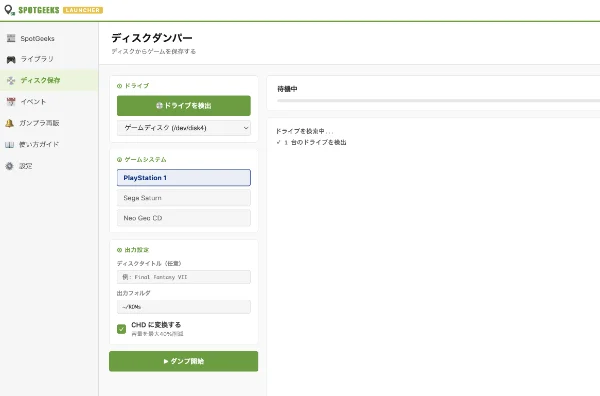Click the ドライブを検出中... log line
Image resolution: width=600 pixels, height=396 pixels.
coord(305,131)
